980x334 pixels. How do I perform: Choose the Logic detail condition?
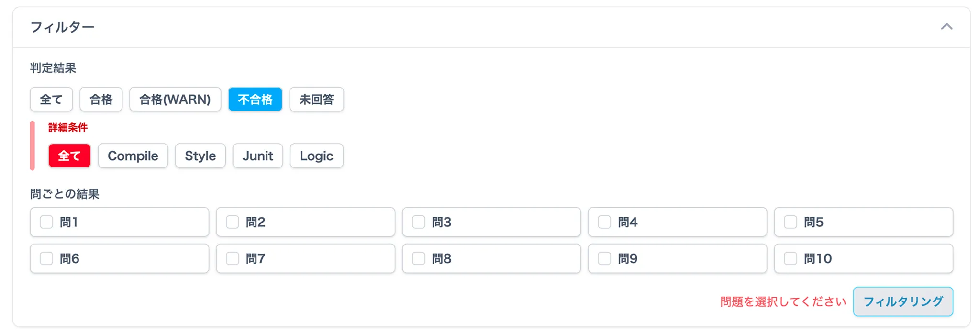coord(316,156)
